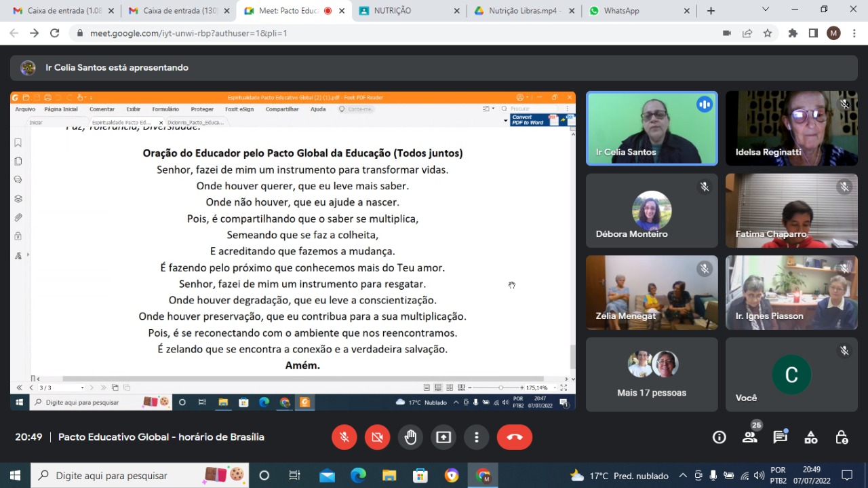Viewport: 868px width, 488px height.
Task: Click the POR PTB2 language indicator
Action: (x=778, y=475)
